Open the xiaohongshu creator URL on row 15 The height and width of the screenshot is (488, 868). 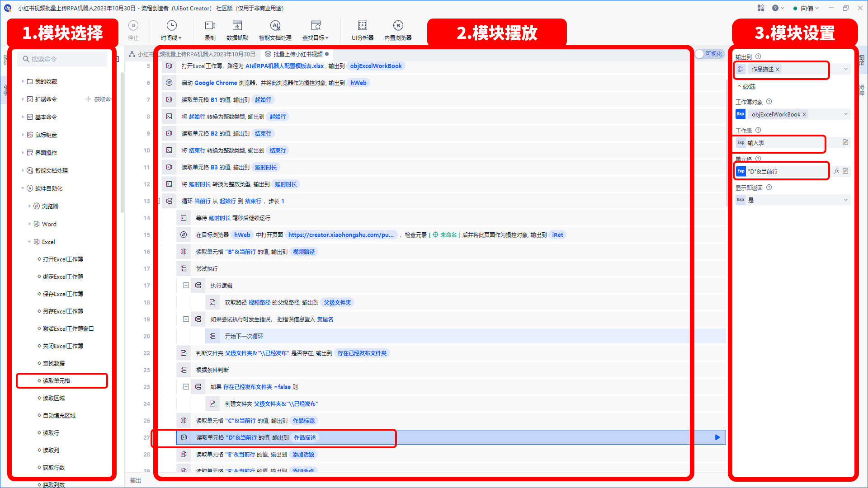341,235
